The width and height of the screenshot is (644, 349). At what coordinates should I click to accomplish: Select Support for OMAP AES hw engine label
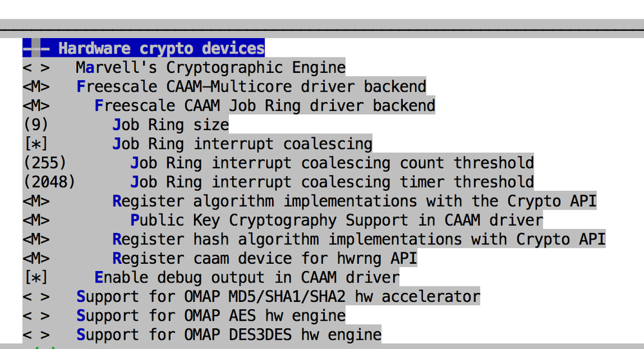(211, 316)
